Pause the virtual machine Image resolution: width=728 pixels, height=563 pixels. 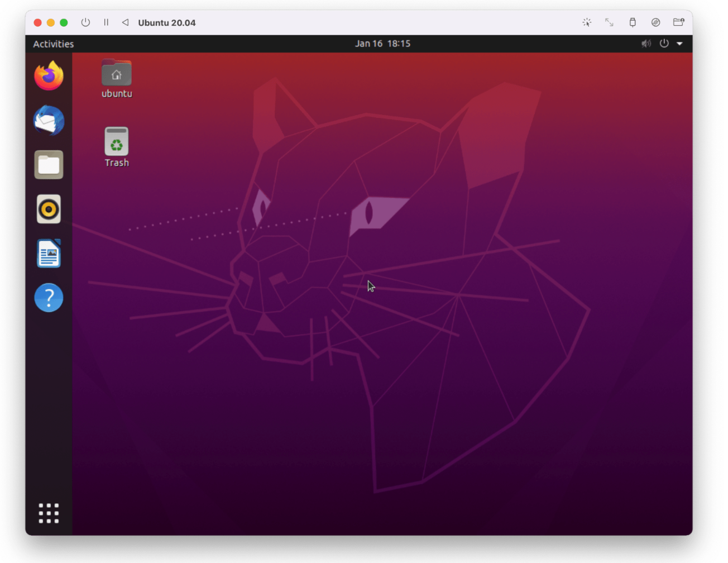tap(106, 22)
